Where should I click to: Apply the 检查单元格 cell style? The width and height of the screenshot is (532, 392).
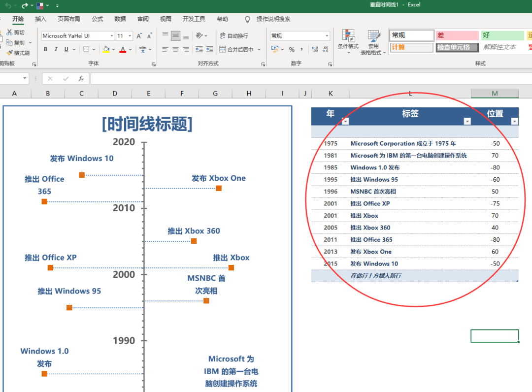(x=457, y=47)
